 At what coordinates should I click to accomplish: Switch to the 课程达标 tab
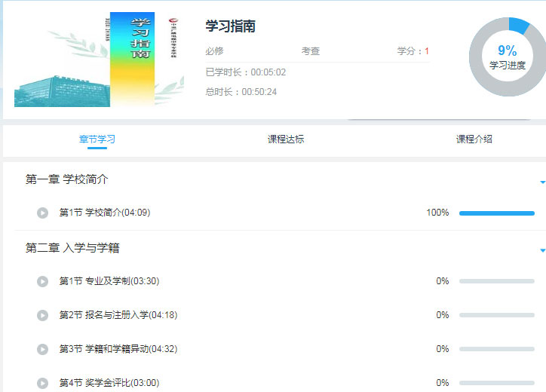click(x=286, y=139)
